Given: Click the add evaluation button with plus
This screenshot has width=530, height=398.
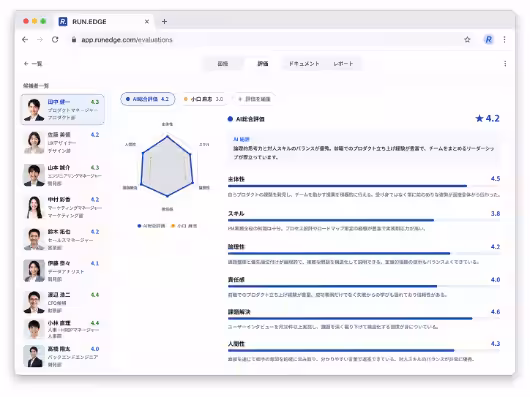Looking at the screenshot, I should 254,99.
